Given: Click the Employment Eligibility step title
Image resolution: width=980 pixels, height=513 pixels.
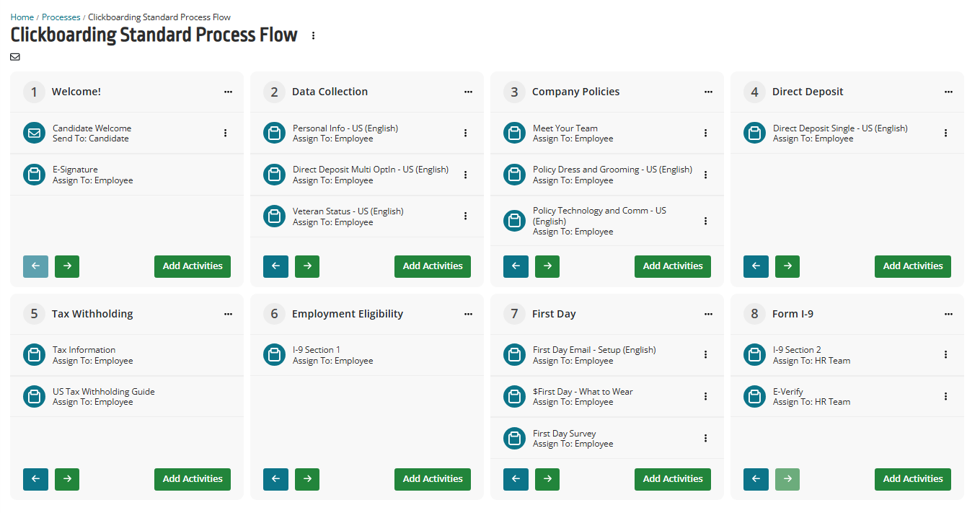Looking at the screenshot, I should tap(348, 314).
